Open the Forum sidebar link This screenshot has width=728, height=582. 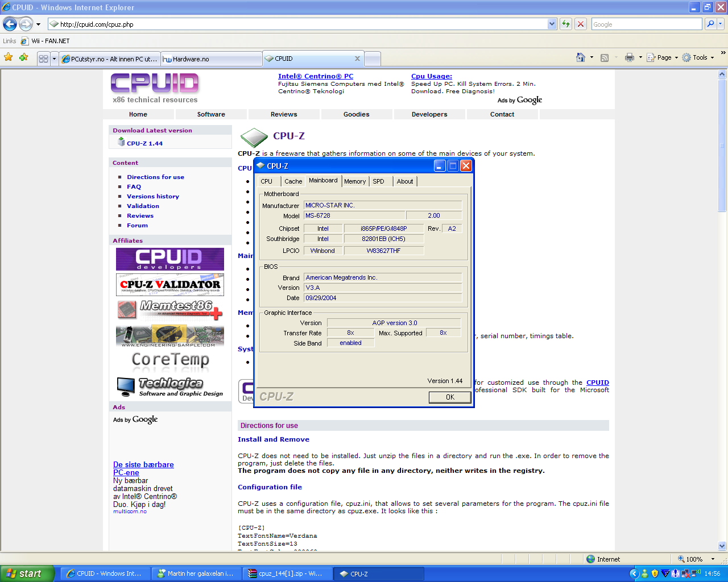coord(137,225)
